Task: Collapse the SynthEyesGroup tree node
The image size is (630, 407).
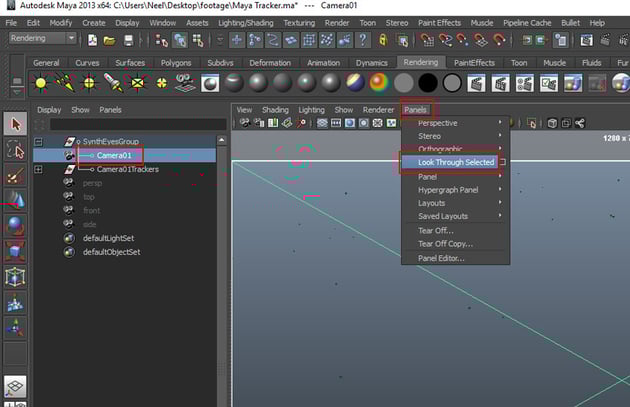Action: [38, 141]
